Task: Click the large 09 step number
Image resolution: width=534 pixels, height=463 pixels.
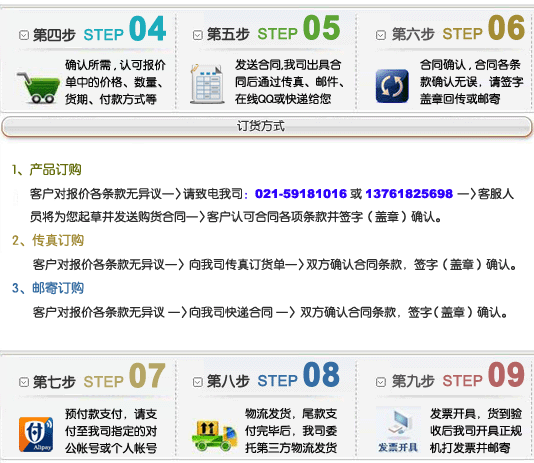Action: pos(506,375)
